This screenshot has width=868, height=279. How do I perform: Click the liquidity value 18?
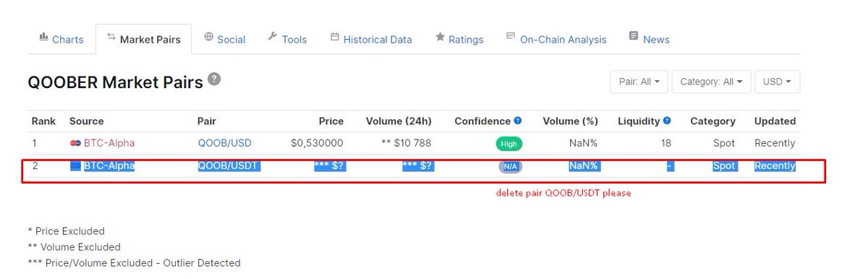665,143
